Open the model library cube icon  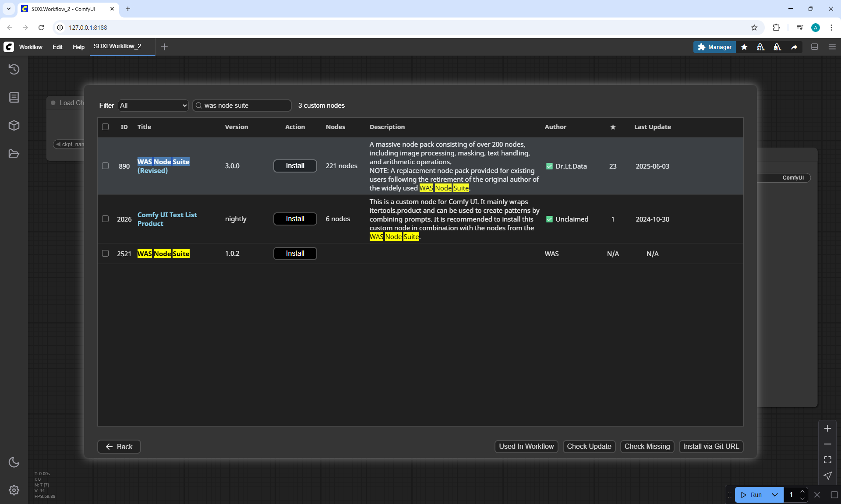coord(14,126)
